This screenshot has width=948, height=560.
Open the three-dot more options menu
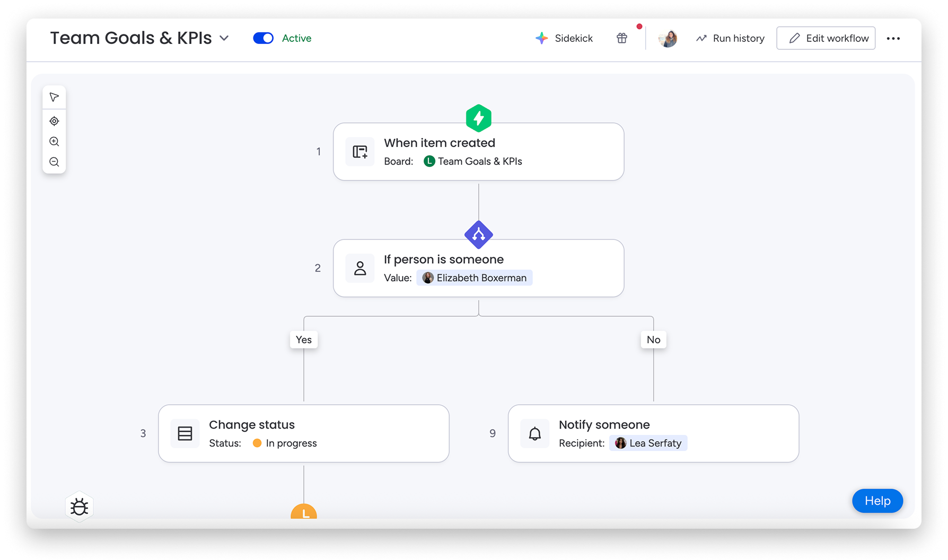tap(893, 38)
